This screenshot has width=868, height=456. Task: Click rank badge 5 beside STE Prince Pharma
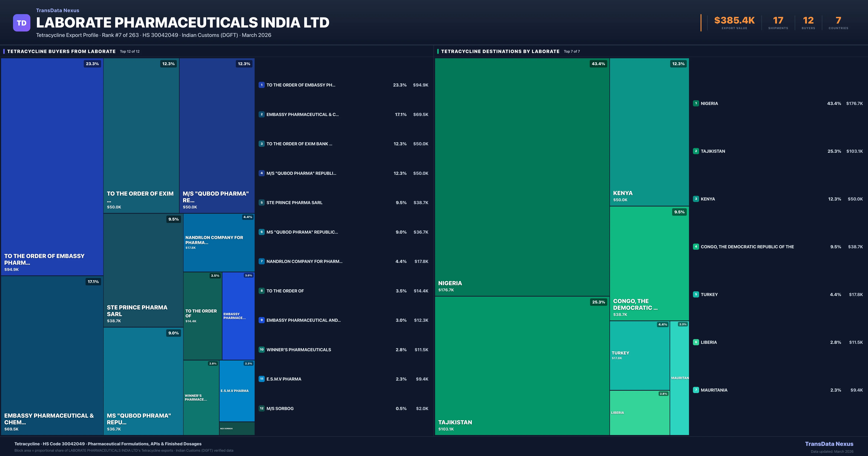pos(261,203)
